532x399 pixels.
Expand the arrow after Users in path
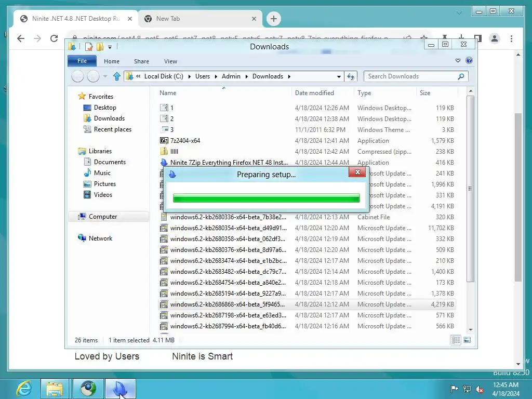216,76
